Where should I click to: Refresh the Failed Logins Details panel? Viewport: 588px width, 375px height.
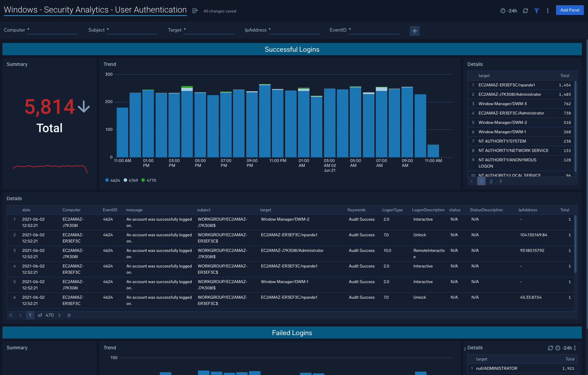(550, 348)
